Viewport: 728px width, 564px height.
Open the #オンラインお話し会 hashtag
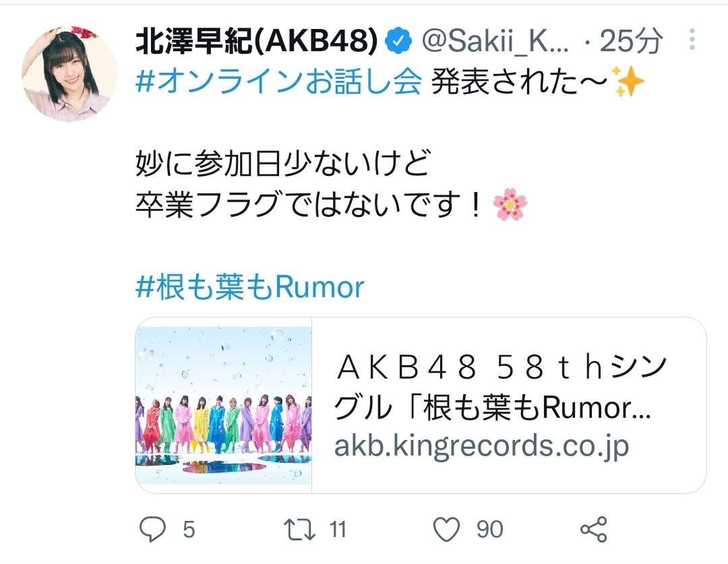click(x=278, y=82)
